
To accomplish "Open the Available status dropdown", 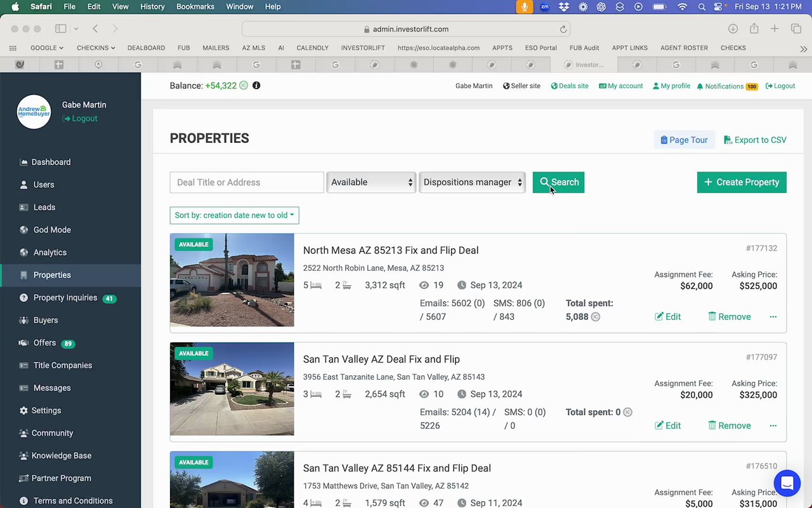I will [x=371, y=182].
